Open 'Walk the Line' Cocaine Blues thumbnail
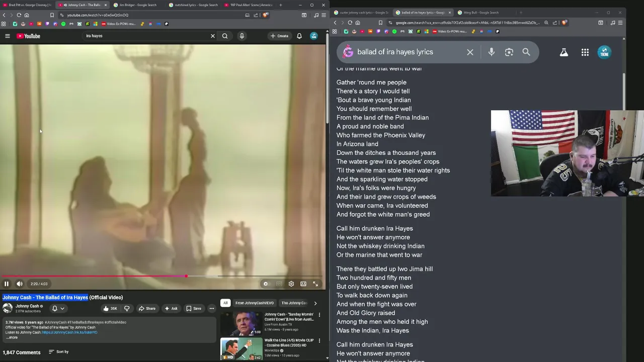 click(242, 349)
